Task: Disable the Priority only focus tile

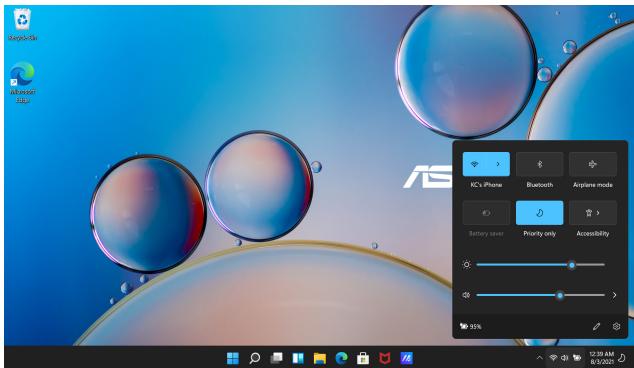Action: coord(539,213)
